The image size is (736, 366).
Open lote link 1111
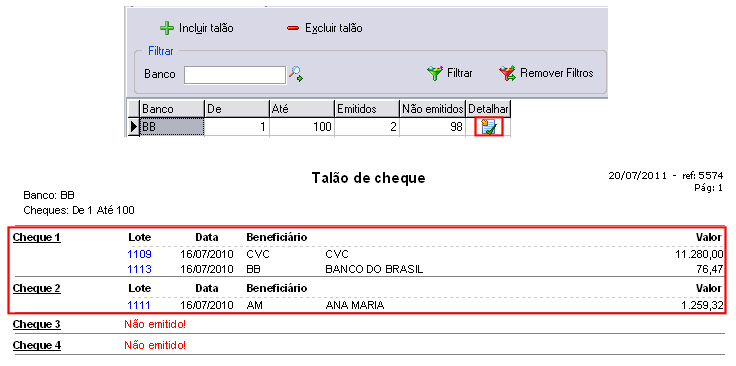pyautogui.click(x=139, y=305)
